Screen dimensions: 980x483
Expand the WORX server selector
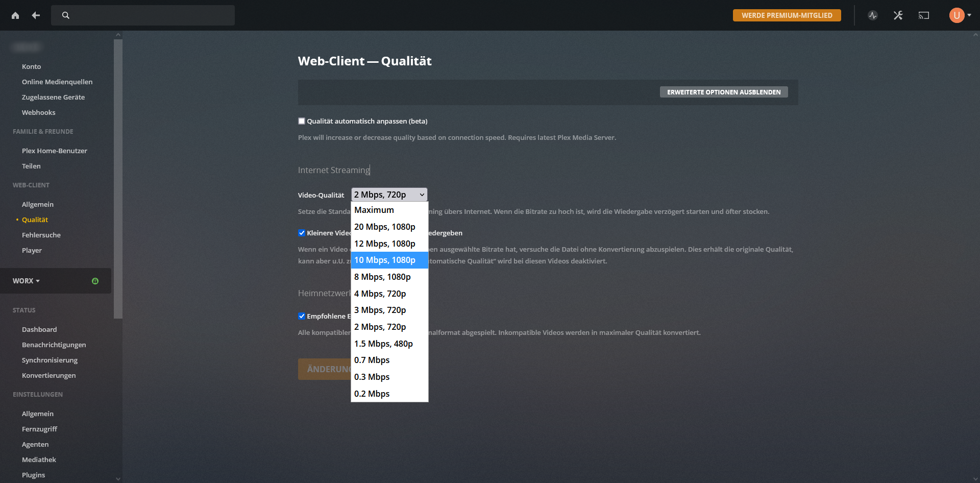coord(26,280)
